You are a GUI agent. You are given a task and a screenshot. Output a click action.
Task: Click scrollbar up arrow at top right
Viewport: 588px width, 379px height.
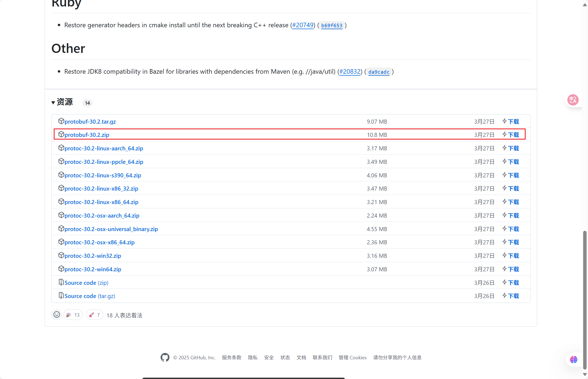pos(585,5)
